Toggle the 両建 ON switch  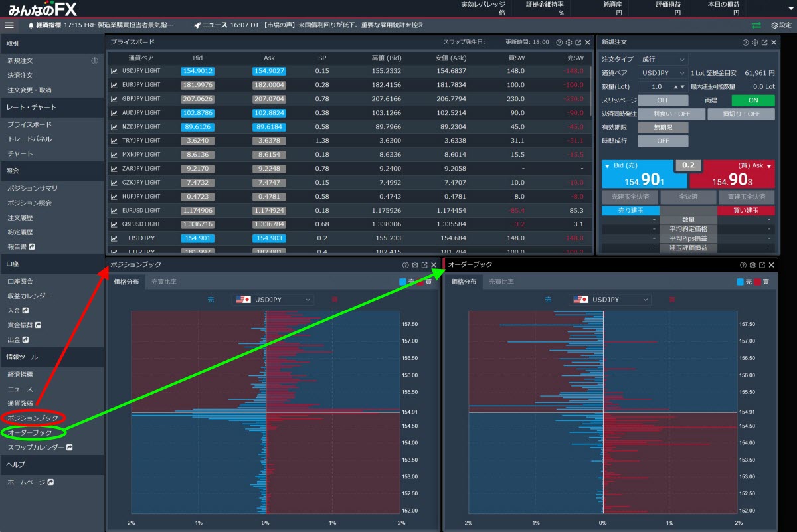click(753, 100)
